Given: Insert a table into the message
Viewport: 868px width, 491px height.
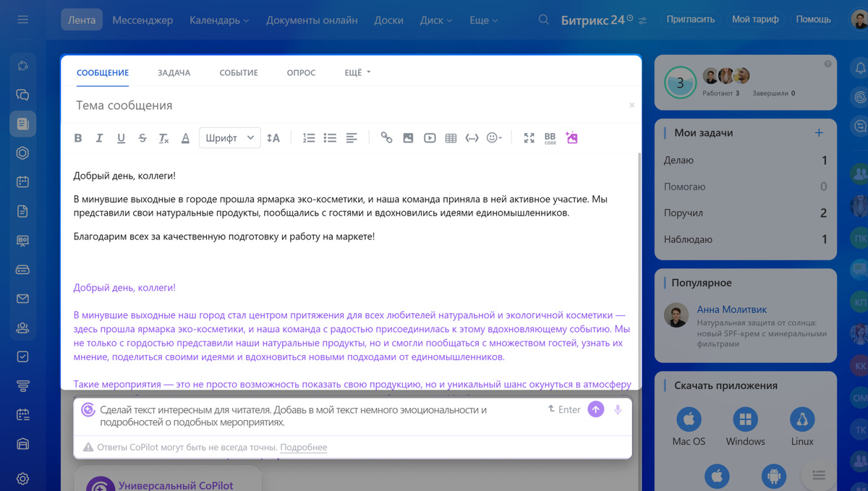Looking at the screenshot, I should [x=451, y=137].
